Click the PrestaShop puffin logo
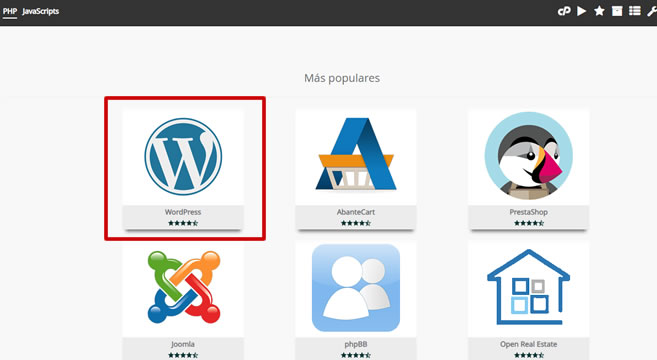This screenshot has width=657, height=360. click(x=528, y=155)
